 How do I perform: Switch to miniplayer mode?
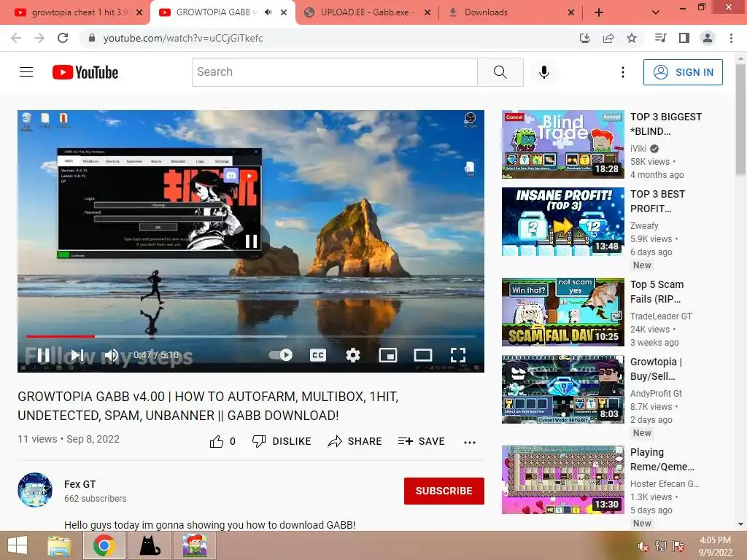(388, 355)
